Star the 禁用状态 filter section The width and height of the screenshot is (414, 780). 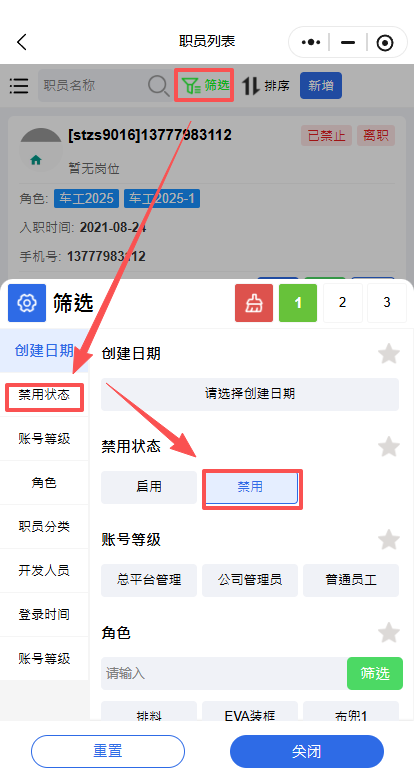(x=389, y=446)
